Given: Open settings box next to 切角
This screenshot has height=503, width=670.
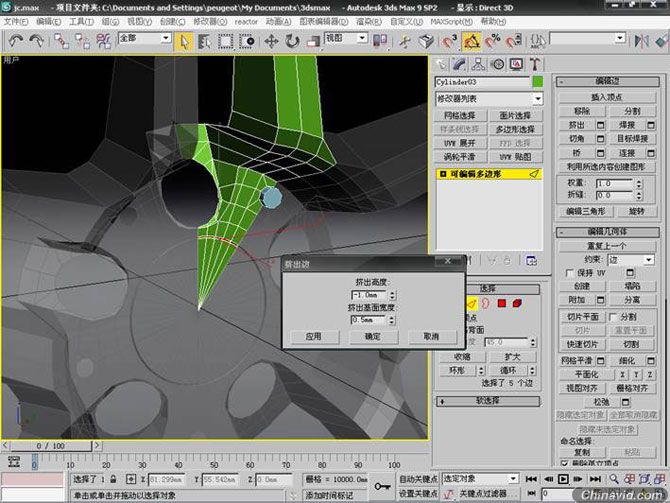Looking at the screenshot, I should [600, 139].
